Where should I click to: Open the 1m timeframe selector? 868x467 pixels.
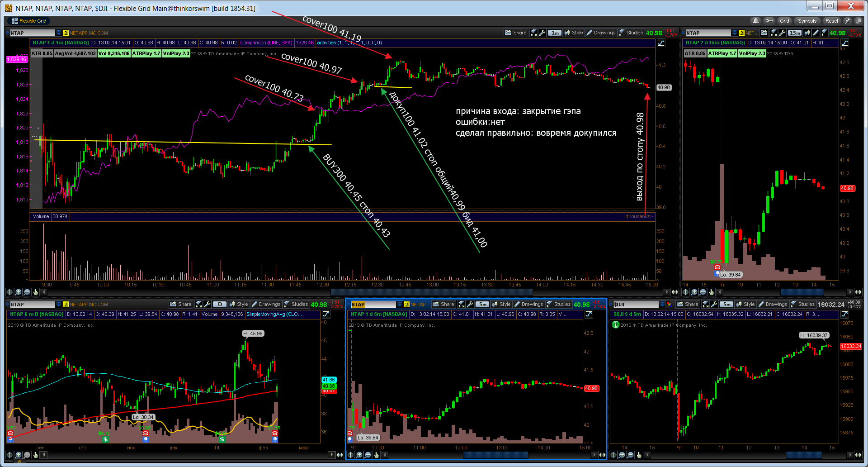[x=555, y=33]
